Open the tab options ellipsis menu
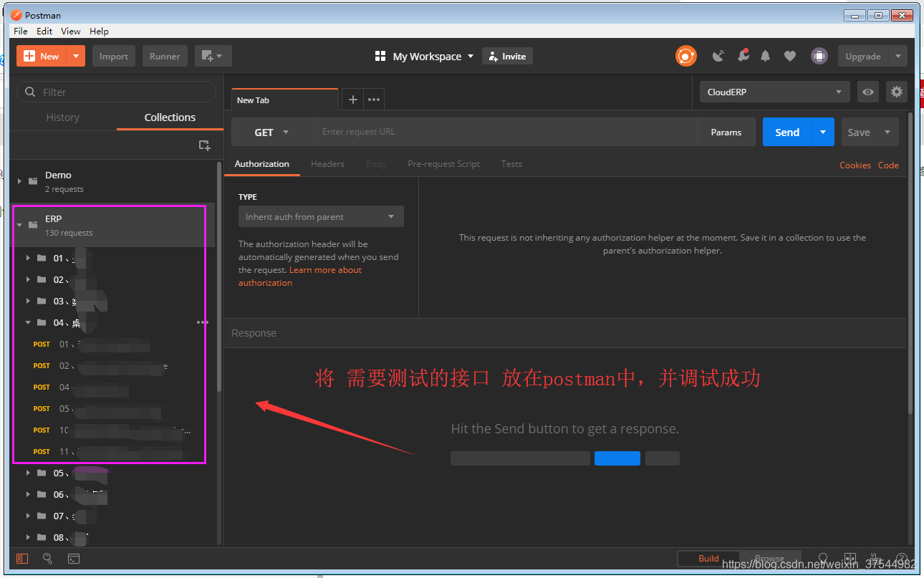Viewport: 924px width, 578px height. pyautogui.click(x=374, y=100)
